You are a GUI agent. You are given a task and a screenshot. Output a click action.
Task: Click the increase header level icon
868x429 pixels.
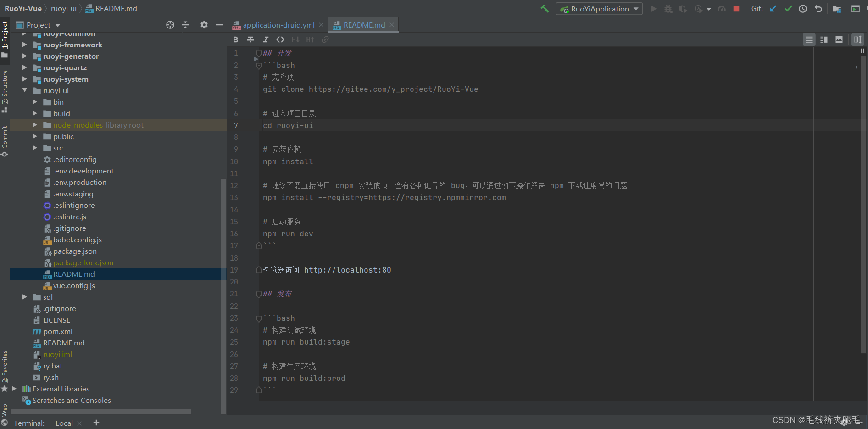pyautogui.click(x=310, y=39)
